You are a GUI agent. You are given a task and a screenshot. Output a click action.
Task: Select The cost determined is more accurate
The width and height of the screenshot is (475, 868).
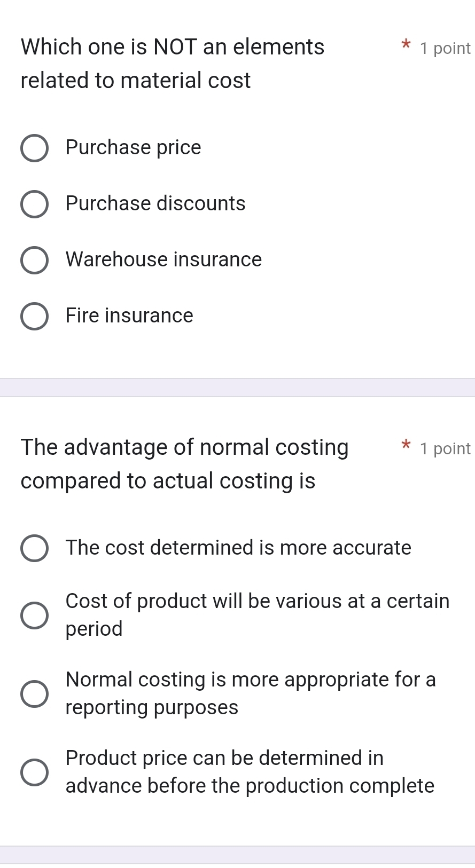pos(34,548)
